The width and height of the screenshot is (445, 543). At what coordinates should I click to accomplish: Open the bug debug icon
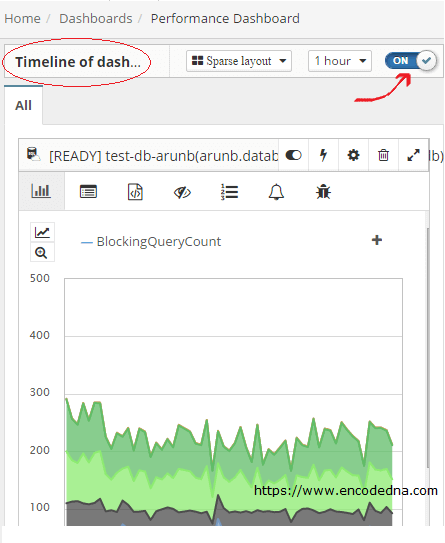323,192
